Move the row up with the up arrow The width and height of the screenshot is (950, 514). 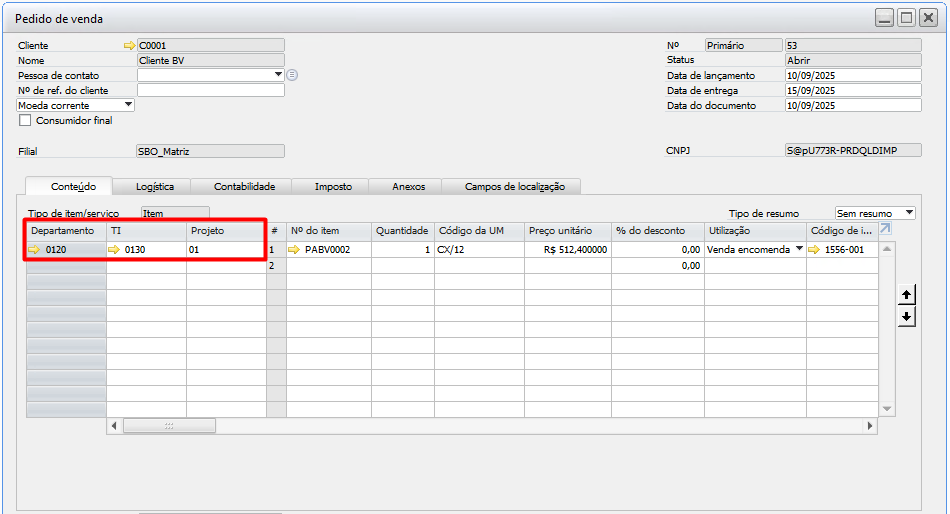tap(906, 295)
